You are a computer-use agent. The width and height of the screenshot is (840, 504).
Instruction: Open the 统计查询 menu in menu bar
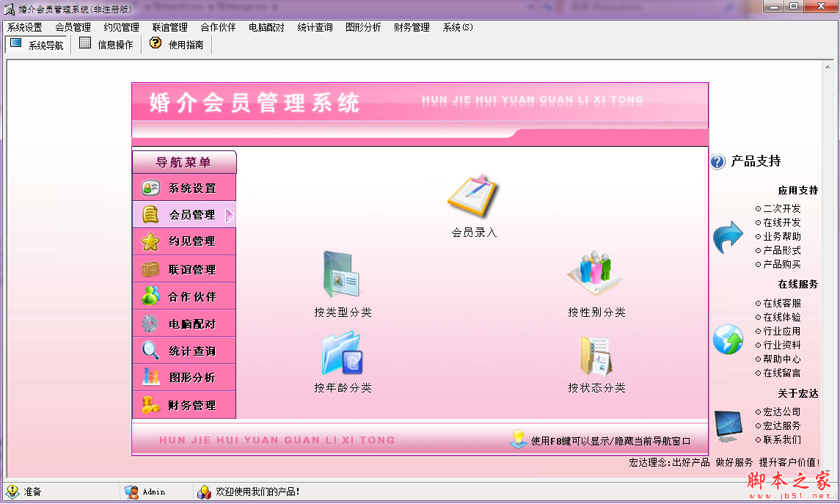click(315, 27)
